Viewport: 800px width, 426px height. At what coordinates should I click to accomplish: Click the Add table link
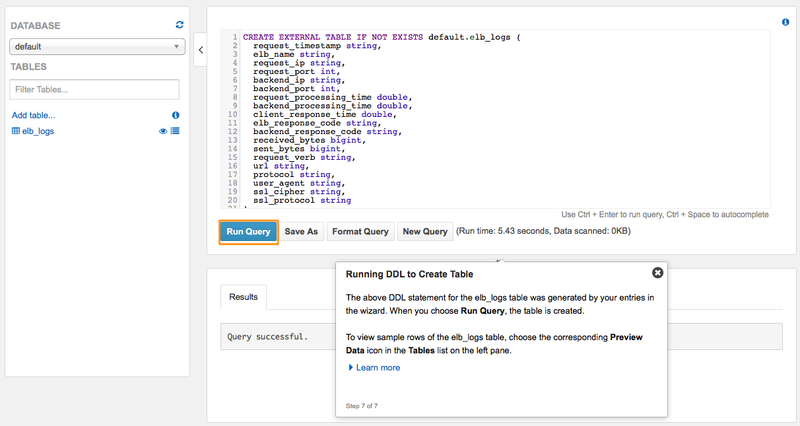33,115
